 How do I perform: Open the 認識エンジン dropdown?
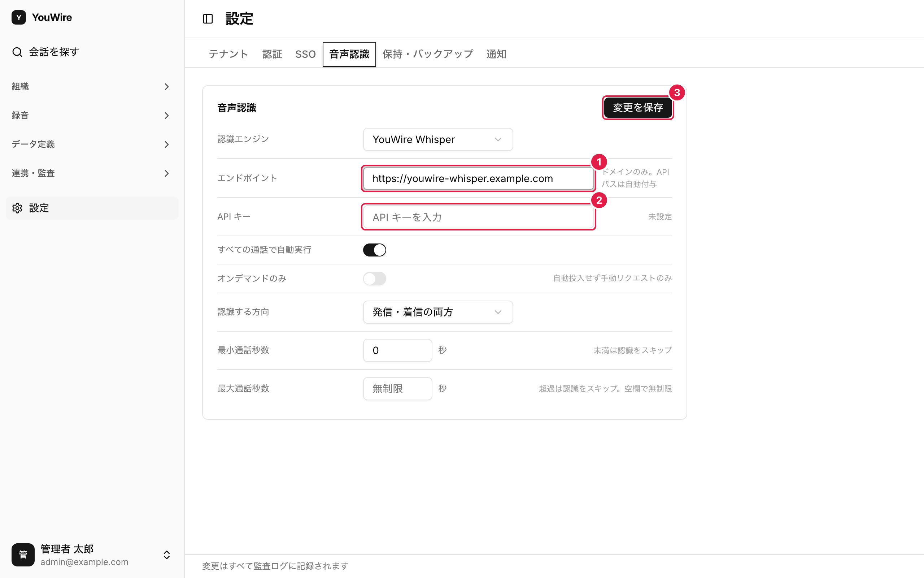pyautogui.click(x=437, y=139)
